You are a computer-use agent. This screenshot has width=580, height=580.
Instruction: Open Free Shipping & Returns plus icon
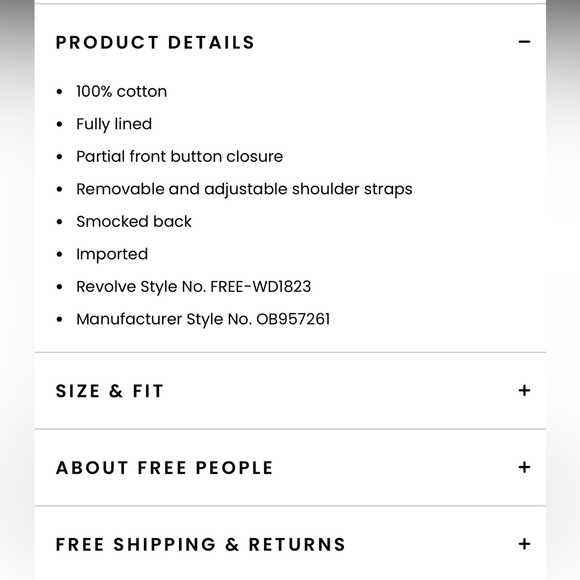coord(524,544)
